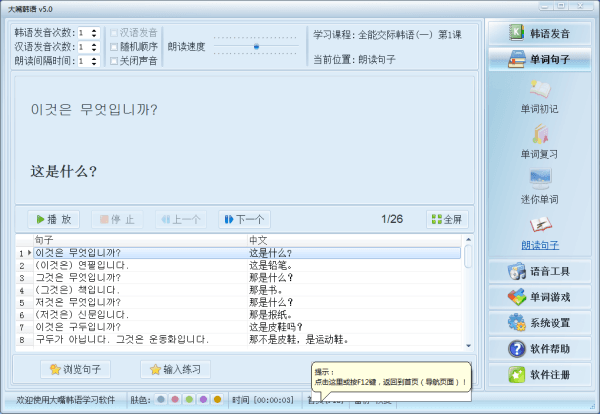Open 系统设置 system settings
600x414 pixels.
click(x=539, y=323)
